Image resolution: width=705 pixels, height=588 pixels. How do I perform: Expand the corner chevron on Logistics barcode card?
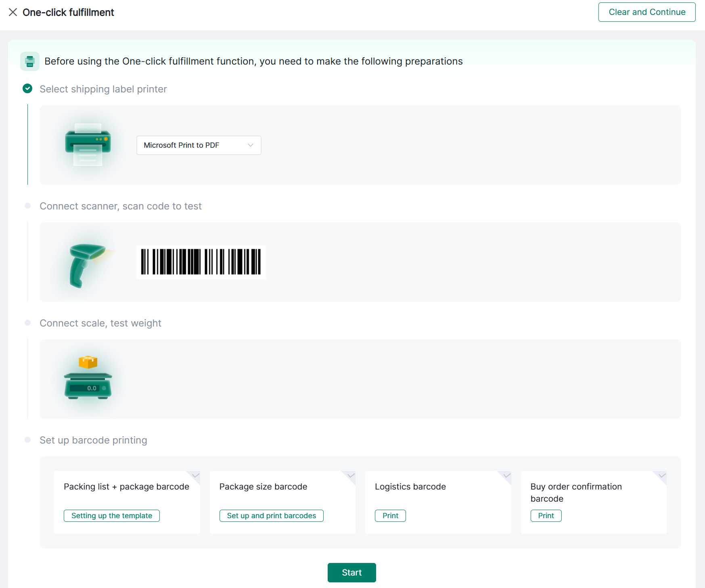[x=506, y=476]
